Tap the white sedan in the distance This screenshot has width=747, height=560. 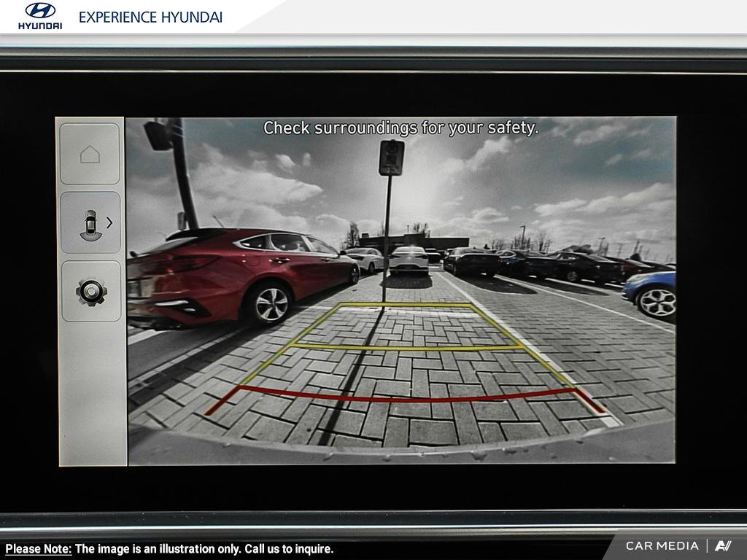409,260
